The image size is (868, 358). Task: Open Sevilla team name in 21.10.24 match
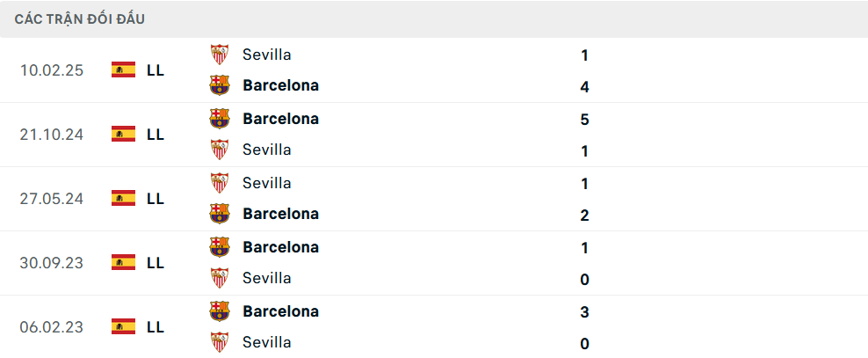(x=267, y=150)
